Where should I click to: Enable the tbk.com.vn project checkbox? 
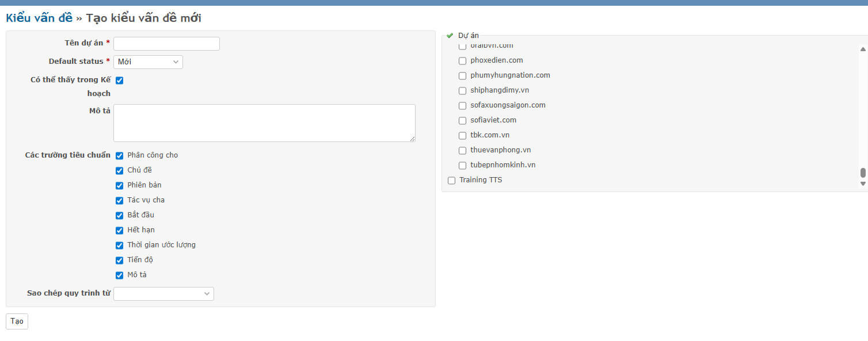click(x=462, y=136)
